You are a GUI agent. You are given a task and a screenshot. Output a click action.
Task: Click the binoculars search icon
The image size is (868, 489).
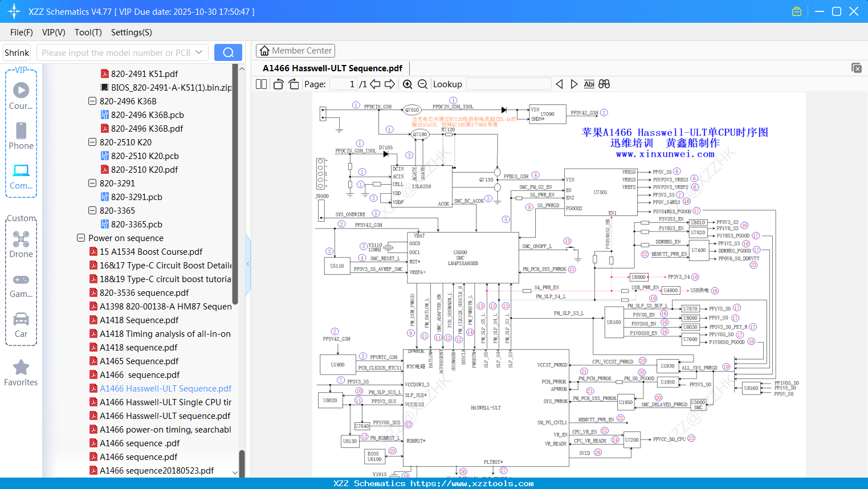pos(604,84)
